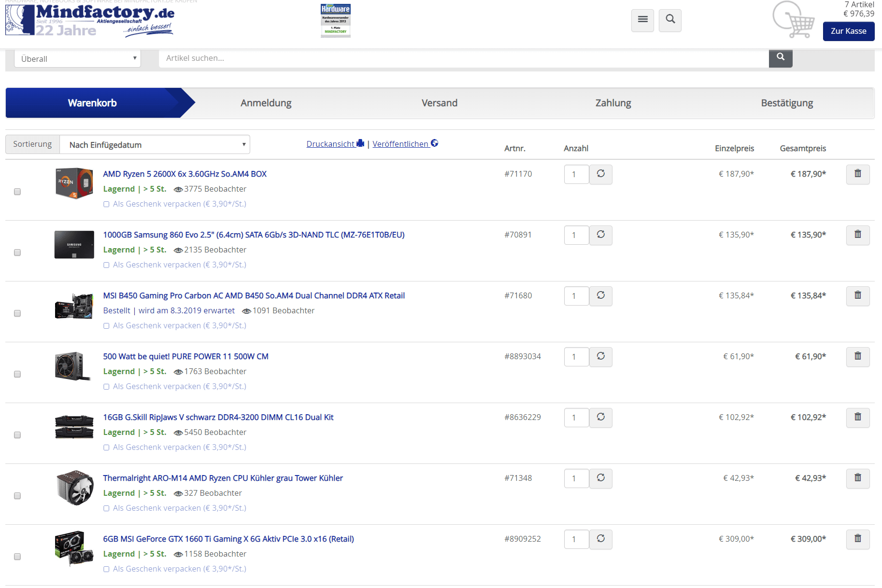Screen dimensions: 882x588
Task: Refresh quantity for Samsung 860 Evo
Action: (601, 235)
